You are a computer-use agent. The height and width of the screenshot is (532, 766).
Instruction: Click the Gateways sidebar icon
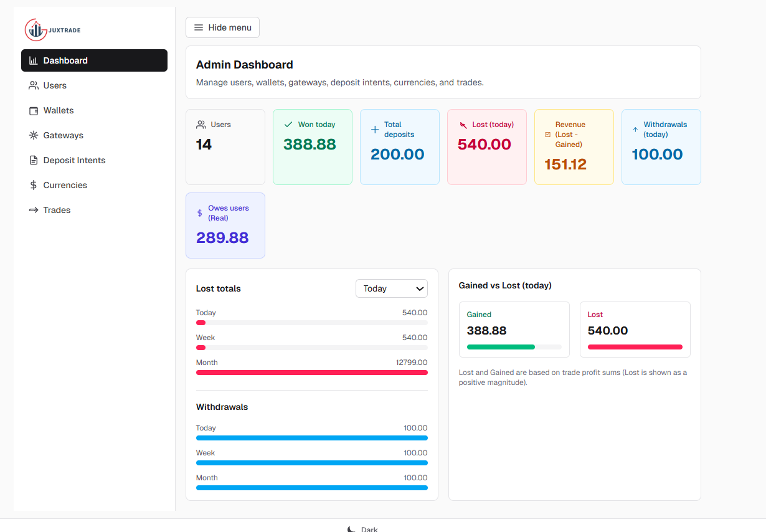[x=34, y=135]
